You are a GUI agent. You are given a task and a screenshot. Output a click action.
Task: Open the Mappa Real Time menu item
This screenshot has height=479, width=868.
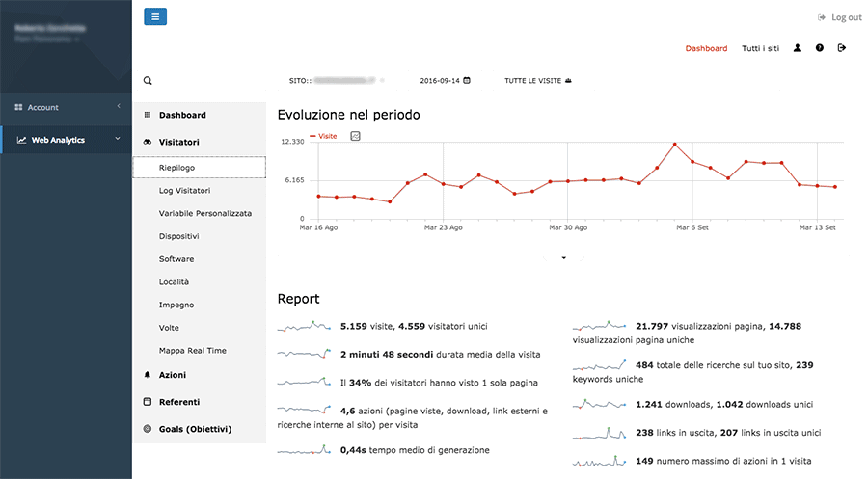tap(193, 351)
